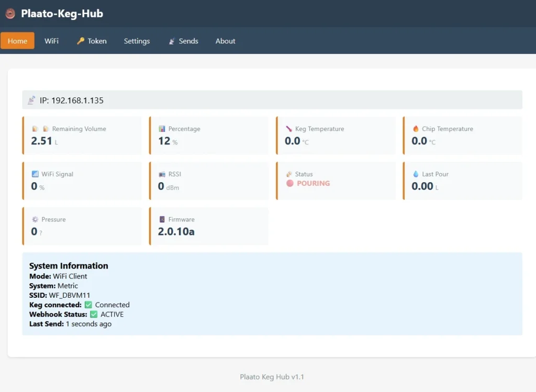Screen dimensions: 536x392
Task: Click the Plaato-Keg-Hub header title
Action: [x=62, y=14]
